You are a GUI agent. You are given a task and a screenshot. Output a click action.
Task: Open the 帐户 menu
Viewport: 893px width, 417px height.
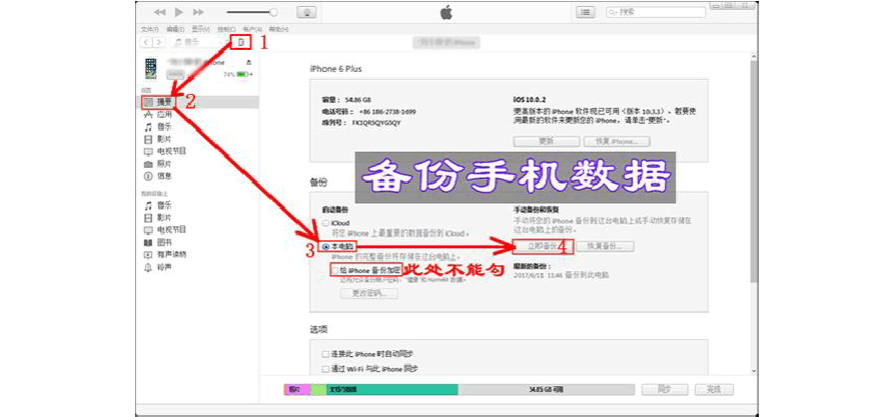[252, 28]
